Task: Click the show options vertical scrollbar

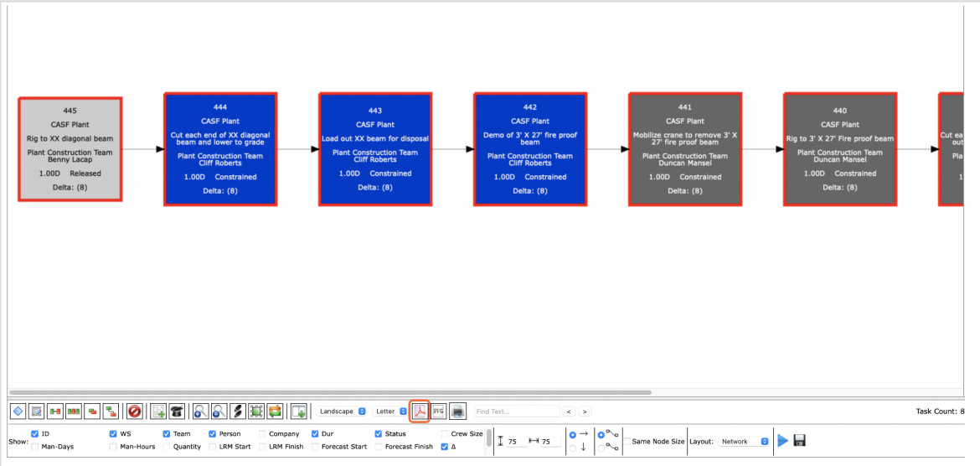Action: [489, 438]
